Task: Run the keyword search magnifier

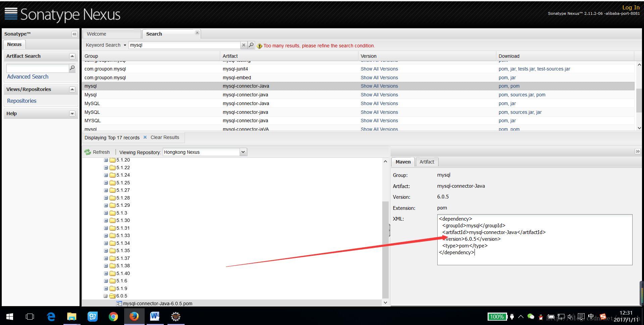Action: [x=251, y=45]
